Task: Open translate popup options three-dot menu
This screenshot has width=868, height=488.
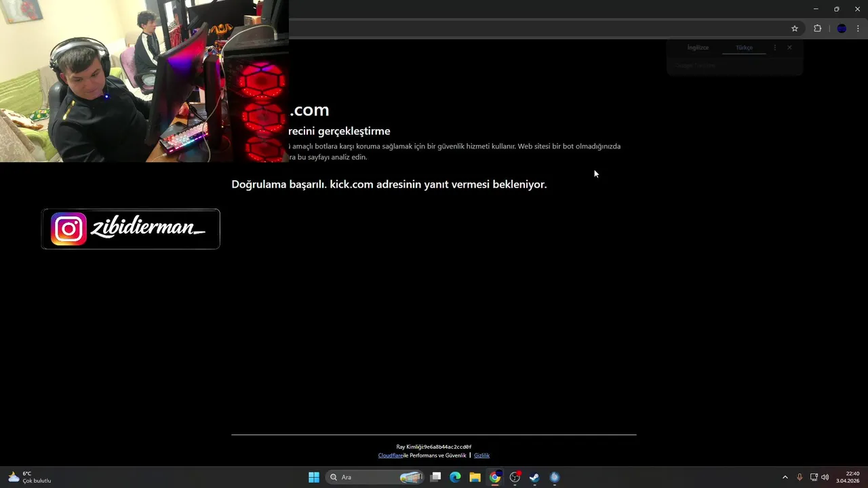Action: point(774,47)
